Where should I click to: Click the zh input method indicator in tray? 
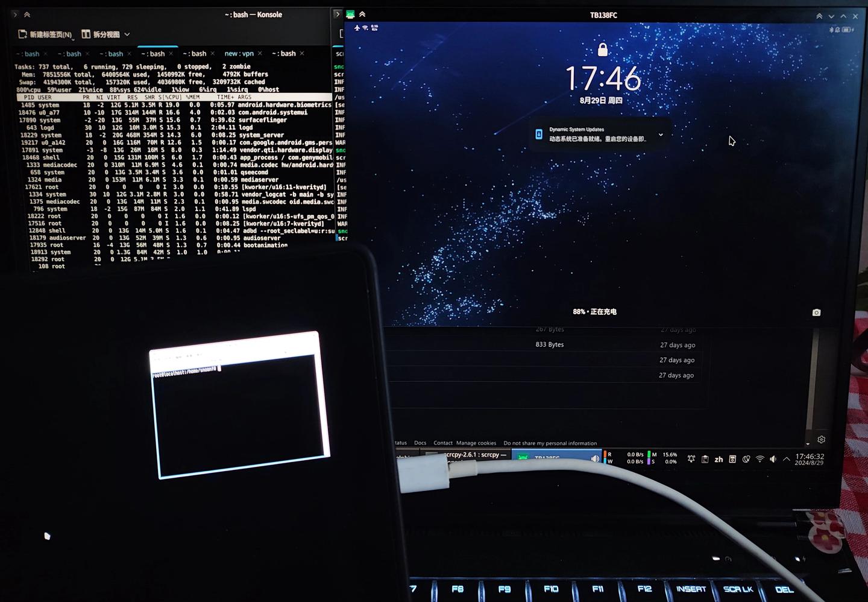coord(719,459)
